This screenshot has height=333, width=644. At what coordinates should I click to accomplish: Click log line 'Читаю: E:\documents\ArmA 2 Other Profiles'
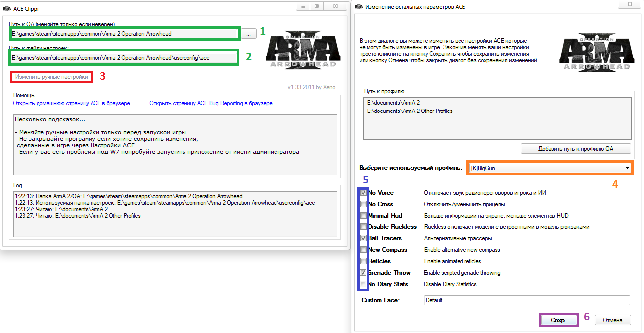pos(78,216)
